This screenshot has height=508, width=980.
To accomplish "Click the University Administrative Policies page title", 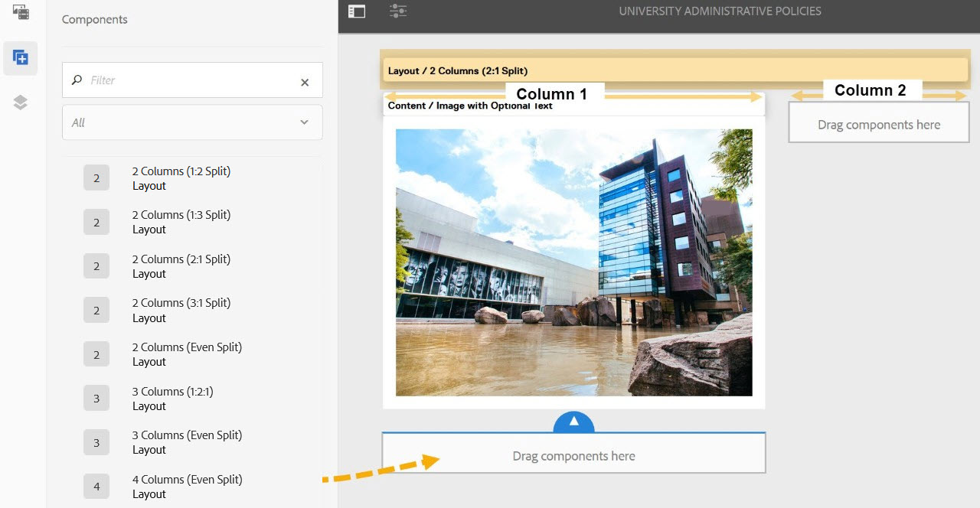I will click(720, 11).
